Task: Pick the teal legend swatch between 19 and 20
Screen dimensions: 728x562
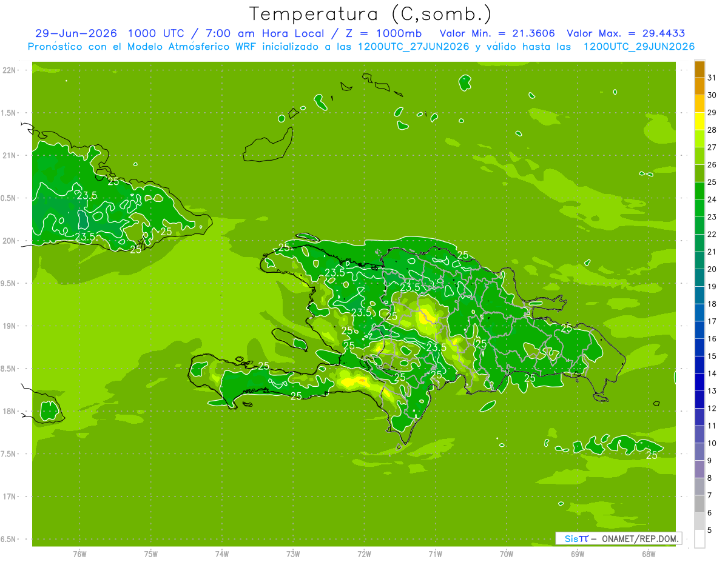Action: pyautogui.click(x=699, y=278)
